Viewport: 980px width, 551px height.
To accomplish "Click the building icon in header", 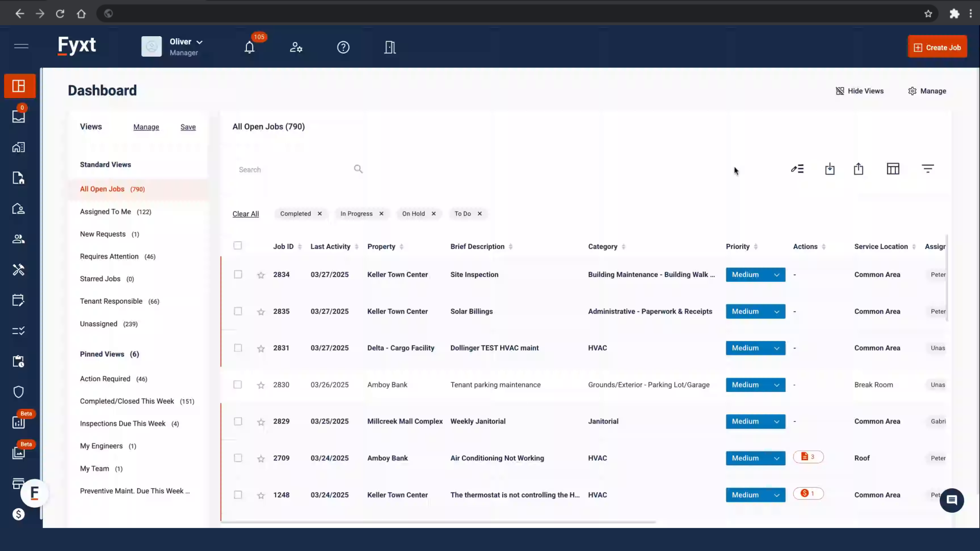I will pyautogui.click(x=390, y=47).
